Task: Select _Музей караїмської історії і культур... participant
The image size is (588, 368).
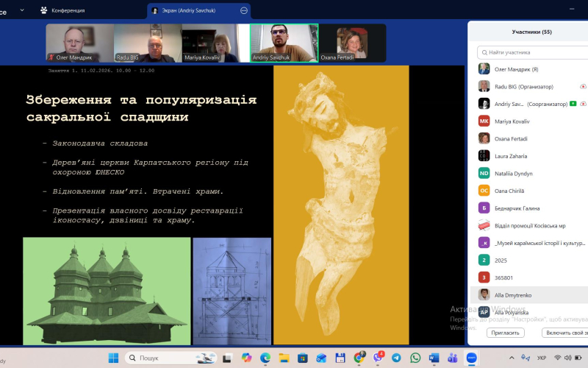Action: [x=529, y=243]
